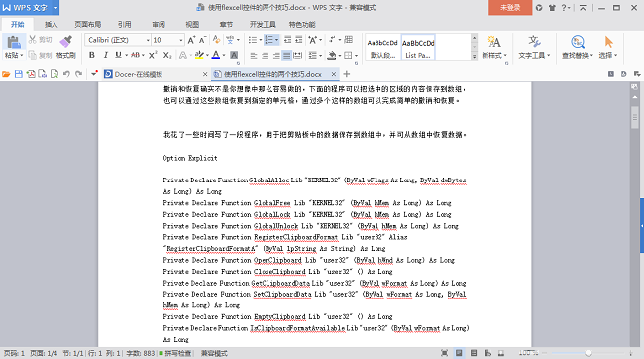This screenshot has height=359, width=644.
Task: Switch to the Review ribbon tab
Action: pyautogui.click(x=159, y=24)
